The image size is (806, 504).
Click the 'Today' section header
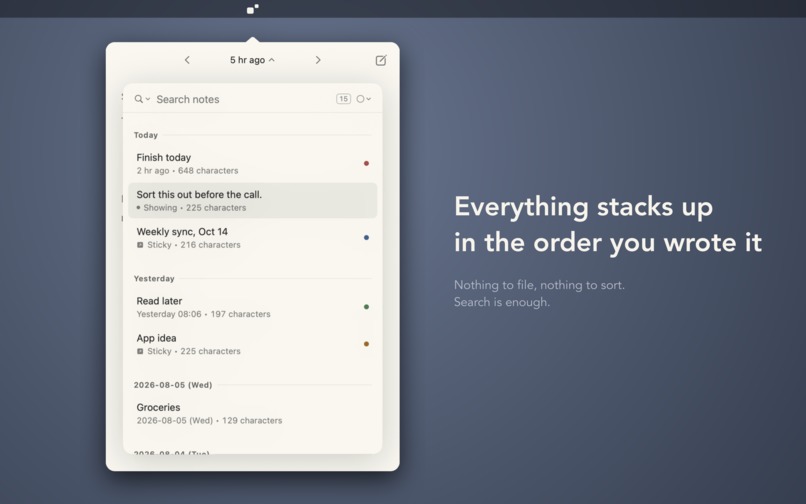coord(145,135)
